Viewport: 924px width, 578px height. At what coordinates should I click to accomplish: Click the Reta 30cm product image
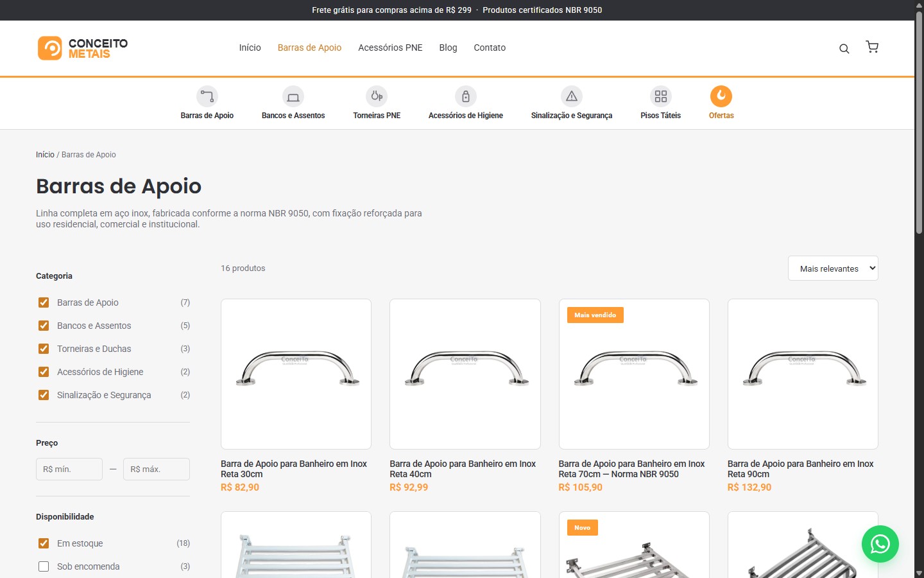pyautogui.click(x=296, y=374)
